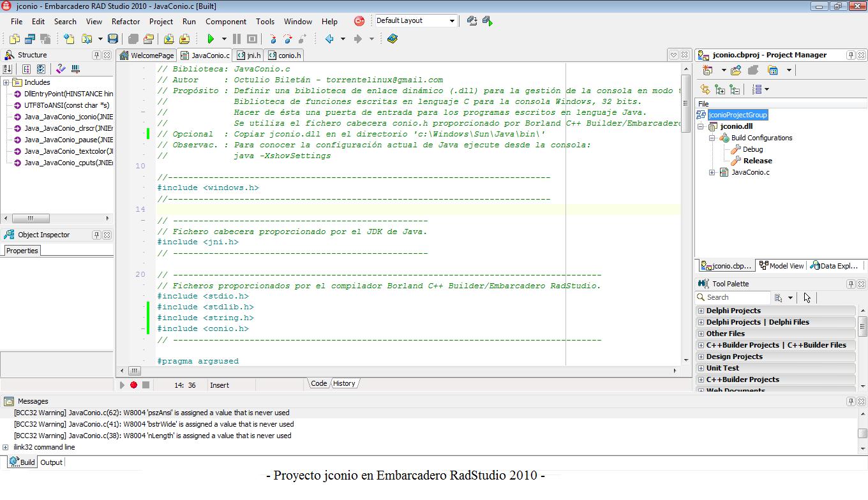This screenshot has width=868, height=500.
Task: Pin the Object Inspector panel
Action: point(96,235)
